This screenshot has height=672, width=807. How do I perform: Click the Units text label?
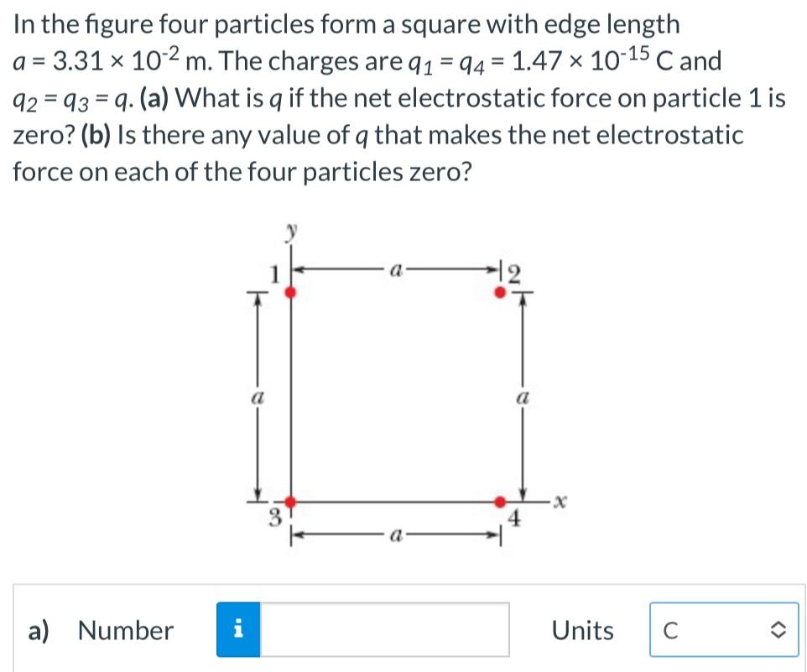tap(583, 630)
